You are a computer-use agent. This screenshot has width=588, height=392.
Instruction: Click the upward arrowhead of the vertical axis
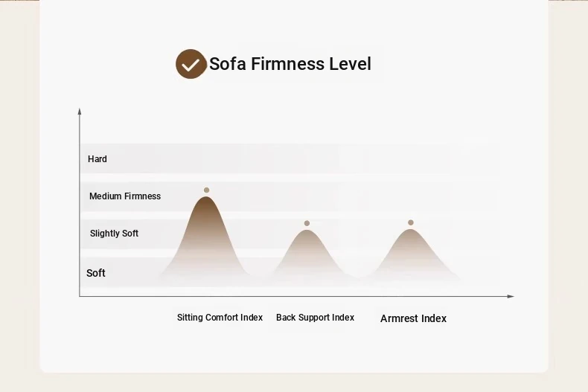80,111
